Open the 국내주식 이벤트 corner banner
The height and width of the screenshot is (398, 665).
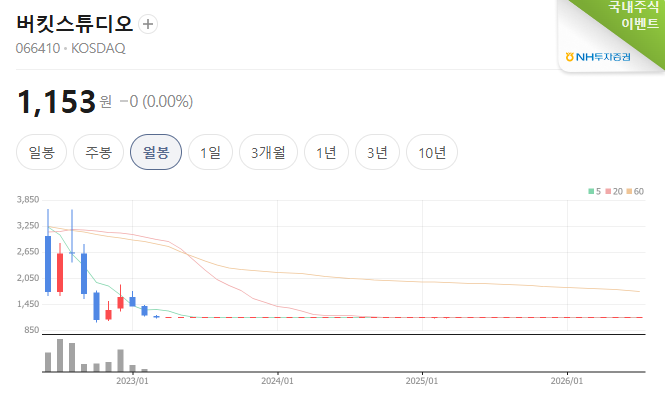[634, 15]
